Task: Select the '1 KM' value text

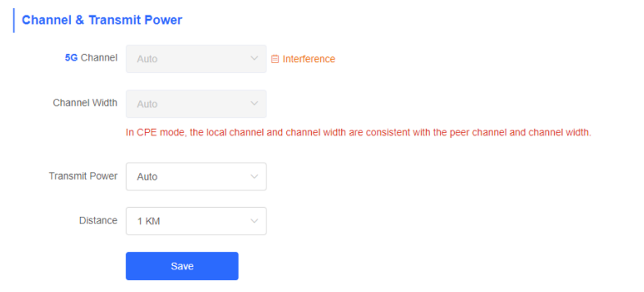Action: pos(148,221)
